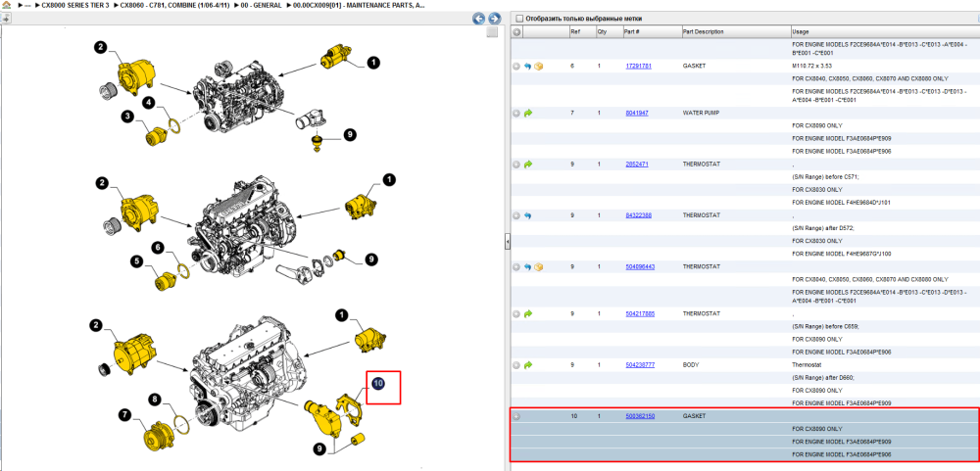Click 'FOR ENGINE MODEL F4HE9687G*J100' text
This screenshot has width=980, height=471.
841,254
